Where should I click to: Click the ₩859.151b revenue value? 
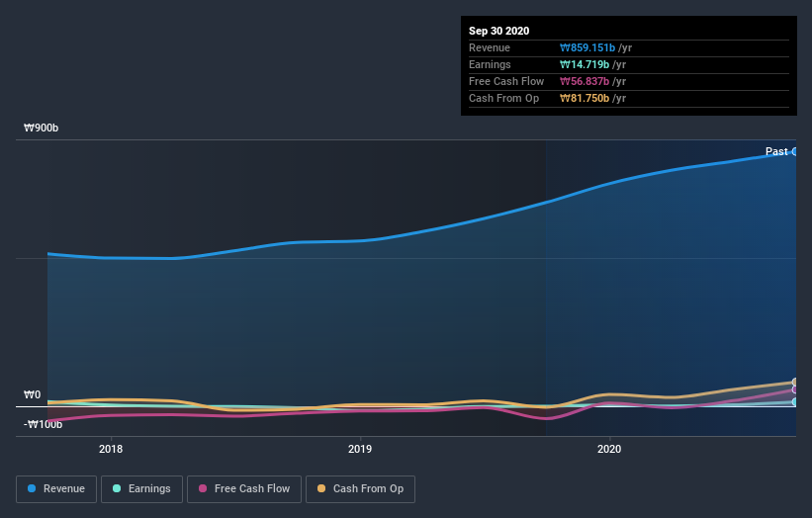click(587, 47)
